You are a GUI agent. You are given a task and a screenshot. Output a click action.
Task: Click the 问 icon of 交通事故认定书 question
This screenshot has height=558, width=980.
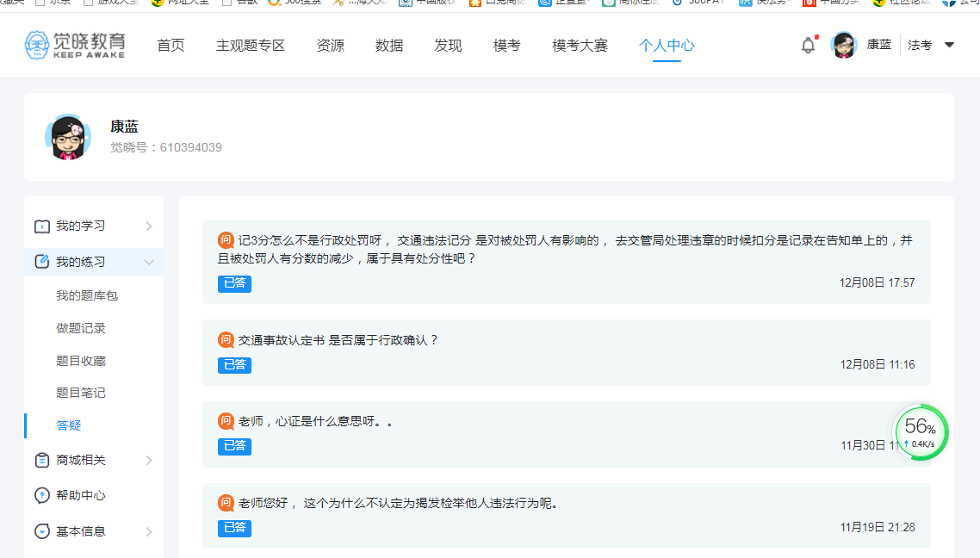pyautogui.click(x=226, y=340)
